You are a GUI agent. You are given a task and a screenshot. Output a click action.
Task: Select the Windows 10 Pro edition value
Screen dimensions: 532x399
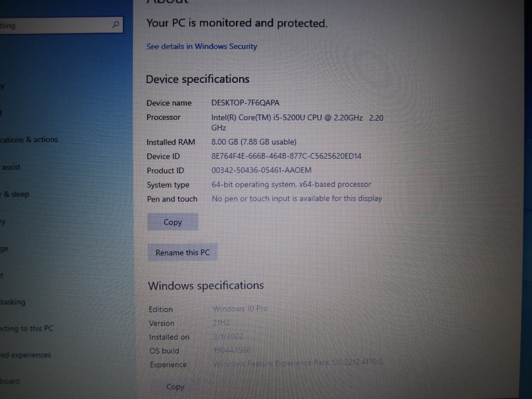240,309
